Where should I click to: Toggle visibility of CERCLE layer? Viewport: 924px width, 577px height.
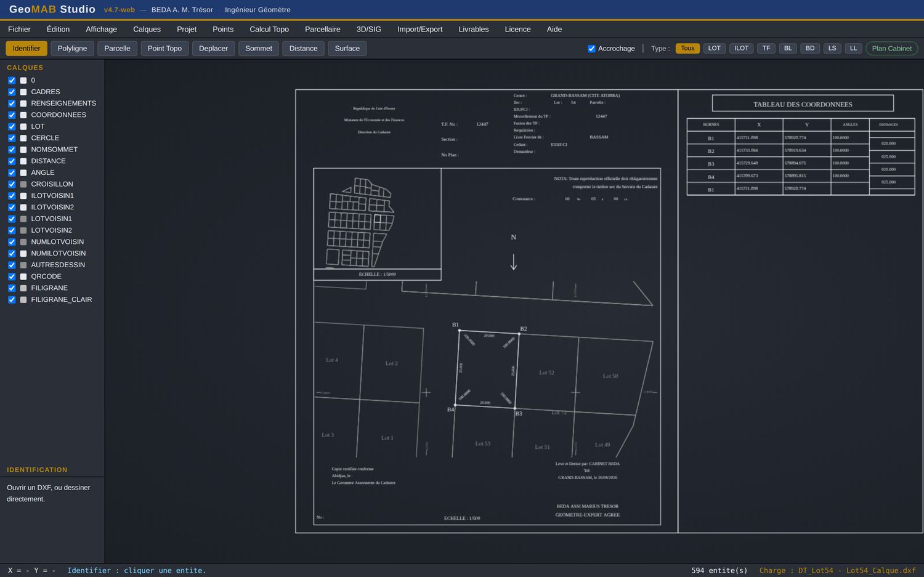[x=12, y=138]
